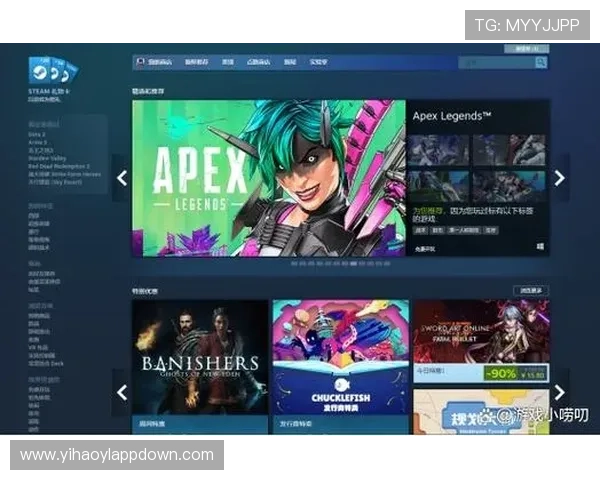Screen dimensions: 600x480
Task: Click the search magnifier icon
Action: tap(541, 62)
